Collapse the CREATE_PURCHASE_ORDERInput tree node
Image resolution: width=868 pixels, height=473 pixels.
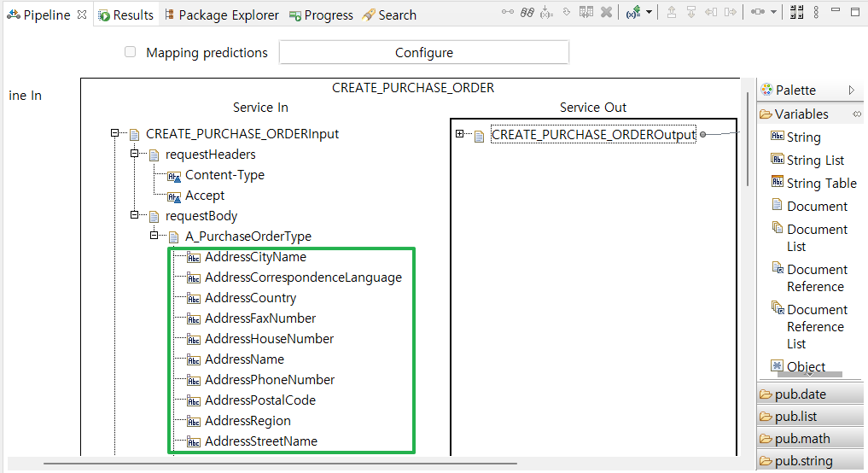(x=114, y=134)
